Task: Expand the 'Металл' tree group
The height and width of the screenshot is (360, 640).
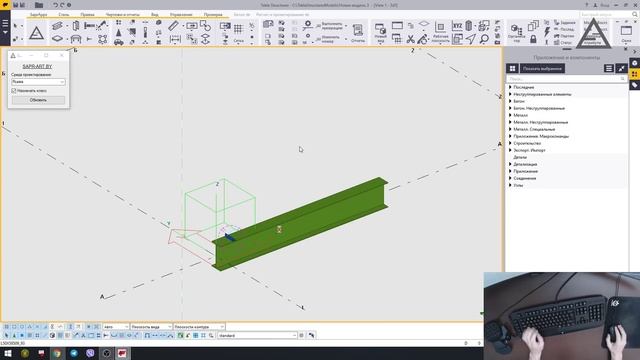Action: (510, 116)
